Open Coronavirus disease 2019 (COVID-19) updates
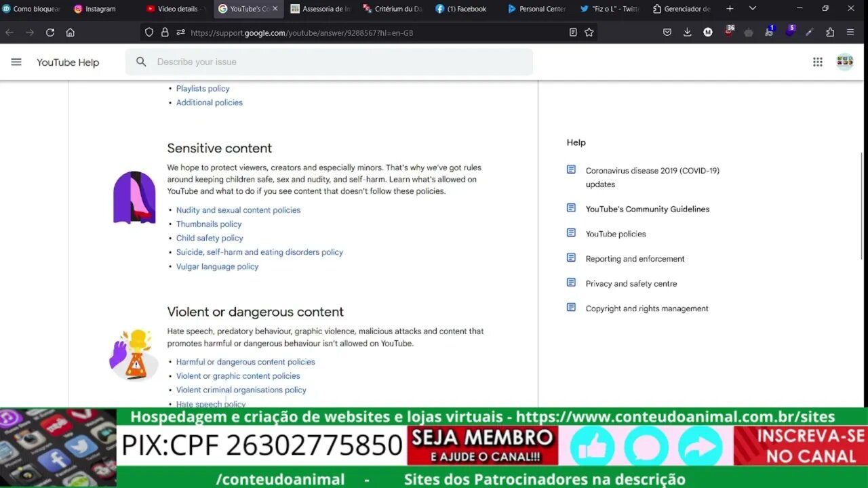Viewport: 868px width, 488px height. click(x=652, y=178)
